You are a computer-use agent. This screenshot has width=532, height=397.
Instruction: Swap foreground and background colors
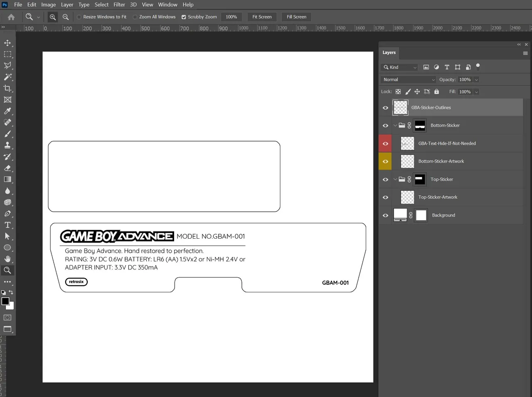click(x=11, y=292)
